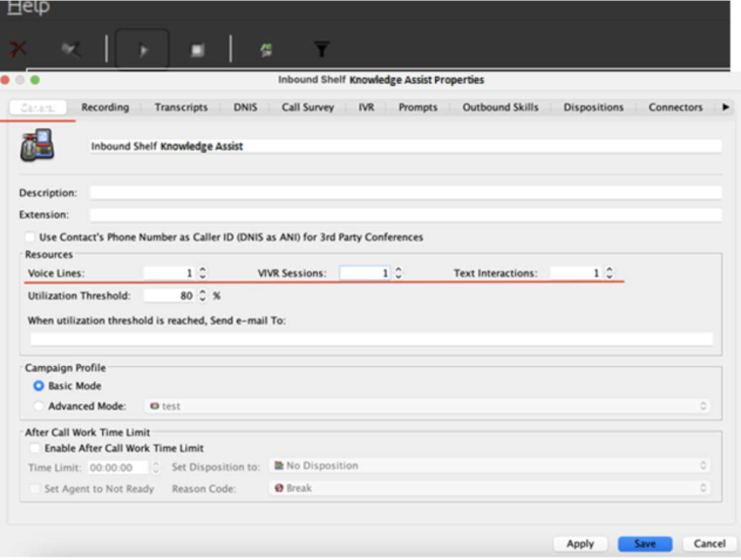Enable Use Contact's Phone Number as Caller ID
Screen dimensions: 741x560
tap(30, 237)
